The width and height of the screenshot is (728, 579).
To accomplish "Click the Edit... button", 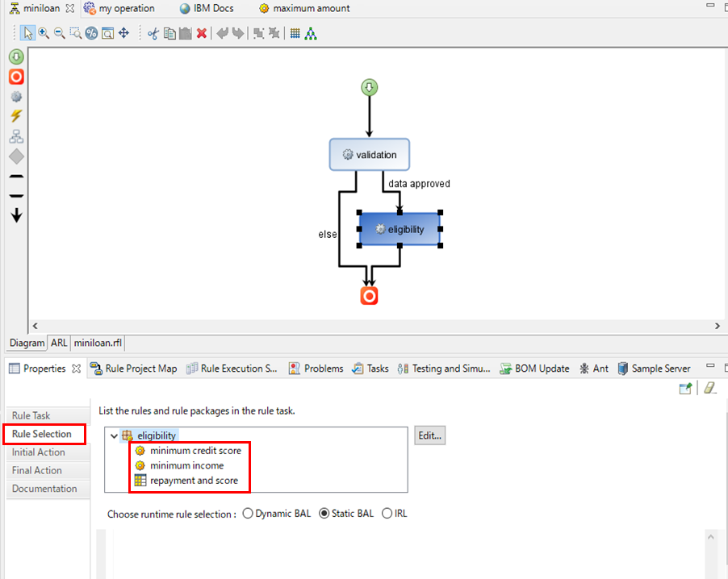I will (430, 435).
